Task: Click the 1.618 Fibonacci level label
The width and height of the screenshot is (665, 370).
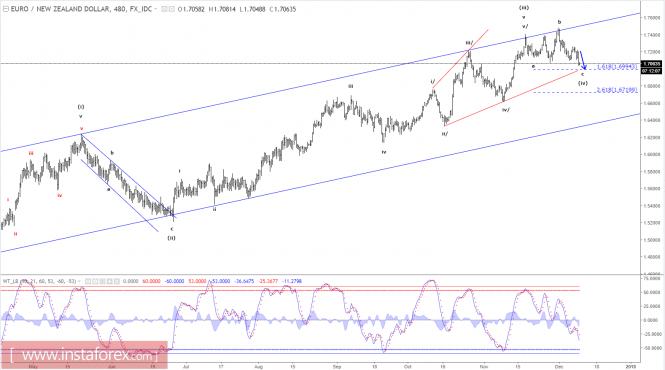Action: 617,67
